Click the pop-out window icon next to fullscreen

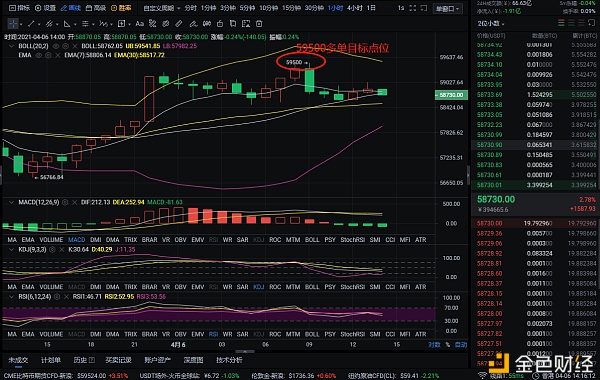(424, 8)
